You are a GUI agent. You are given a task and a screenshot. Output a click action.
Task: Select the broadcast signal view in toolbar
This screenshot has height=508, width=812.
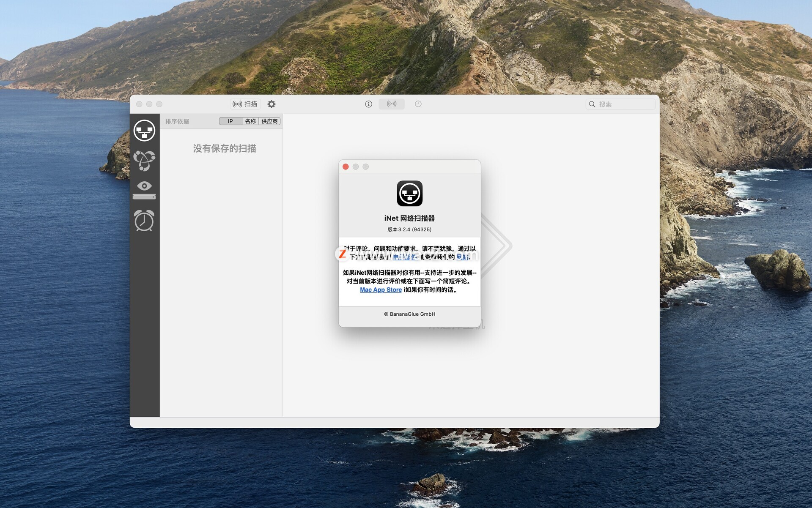(392, 104)
